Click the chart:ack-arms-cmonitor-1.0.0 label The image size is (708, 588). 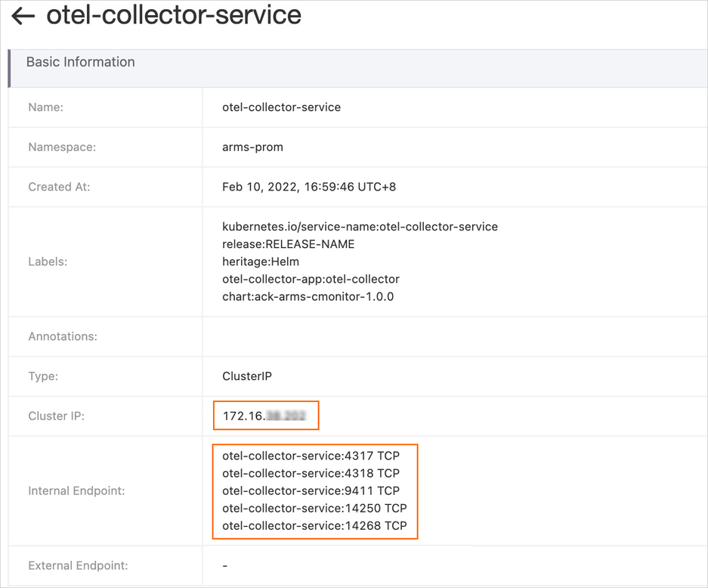pyautogui.click(x=308, y=296)
